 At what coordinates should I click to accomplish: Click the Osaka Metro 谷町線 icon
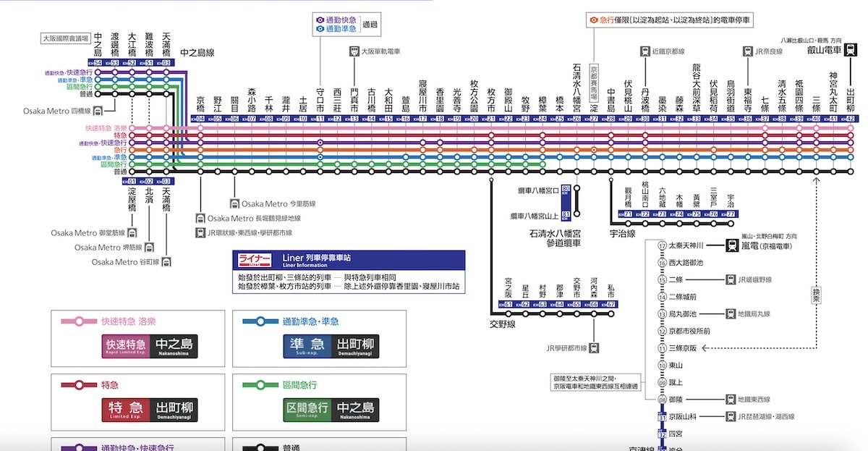166,262
